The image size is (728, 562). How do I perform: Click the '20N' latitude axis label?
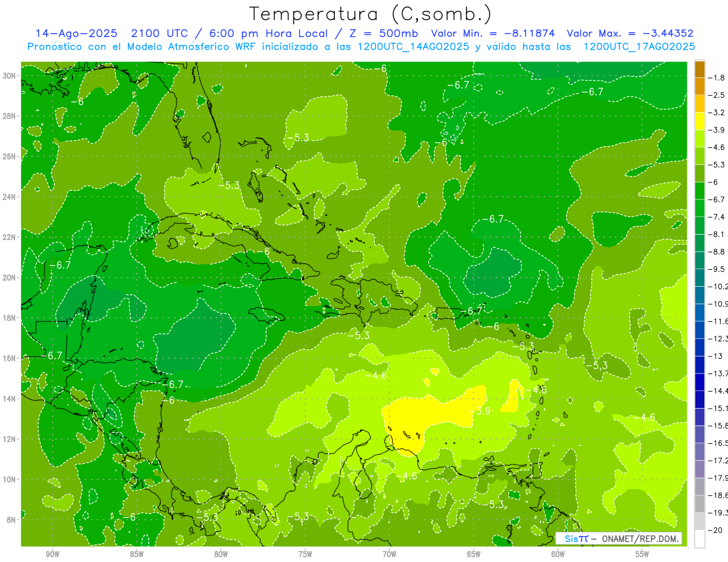pos(10,278)
